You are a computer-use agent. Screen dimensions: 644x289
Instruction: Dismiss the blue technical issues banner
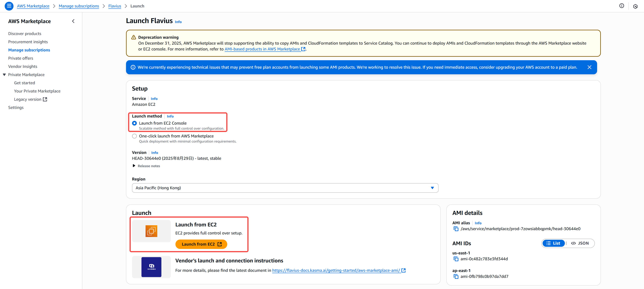click(x=589, y=67)
